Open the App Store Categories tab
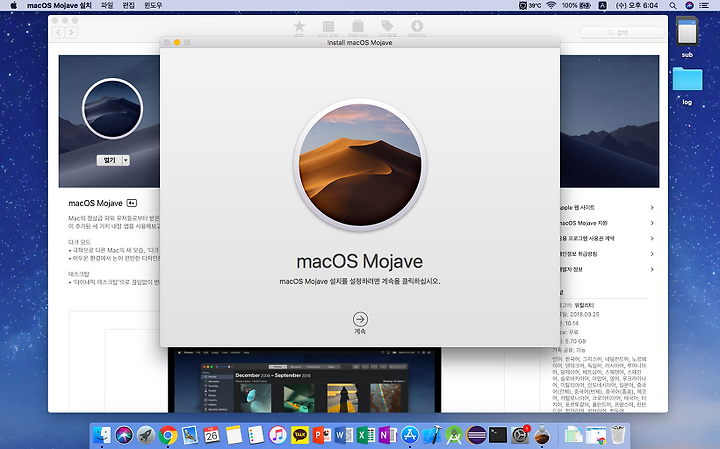 coord(358,28)
